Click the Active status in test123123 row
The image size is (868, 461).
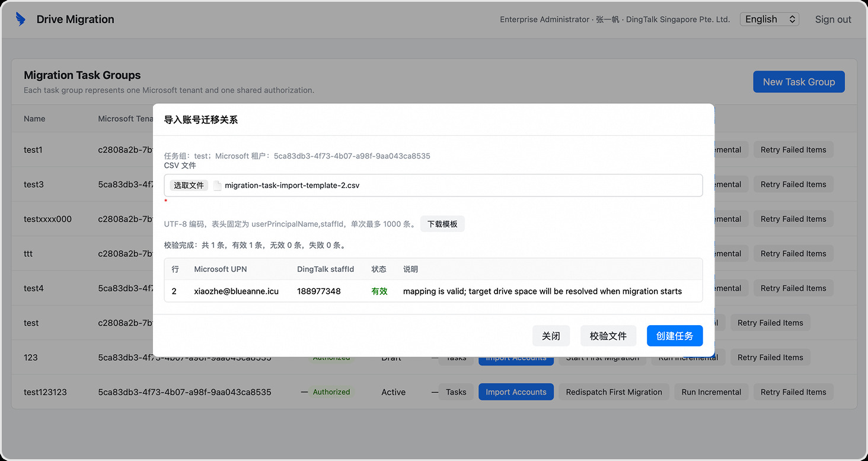394,392
